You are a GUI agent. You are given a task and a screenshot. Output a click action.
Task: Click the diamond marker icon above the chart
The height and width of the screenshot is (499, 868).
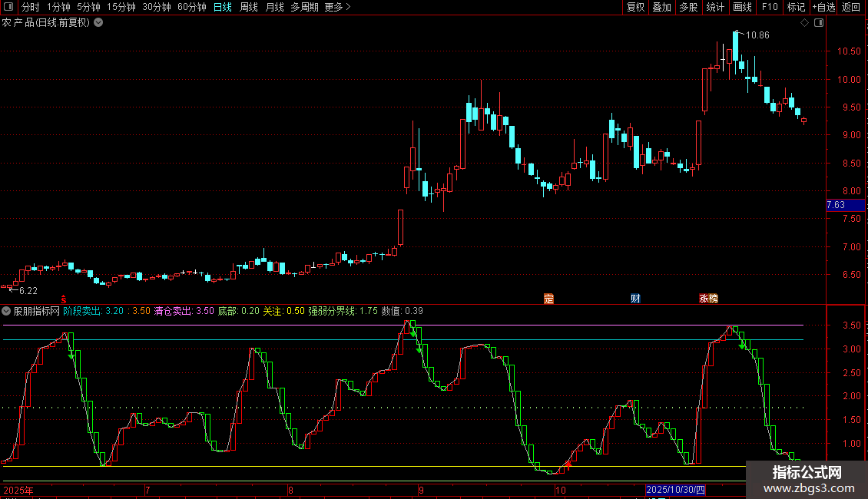pyautogui.click(x=805, y=23)
